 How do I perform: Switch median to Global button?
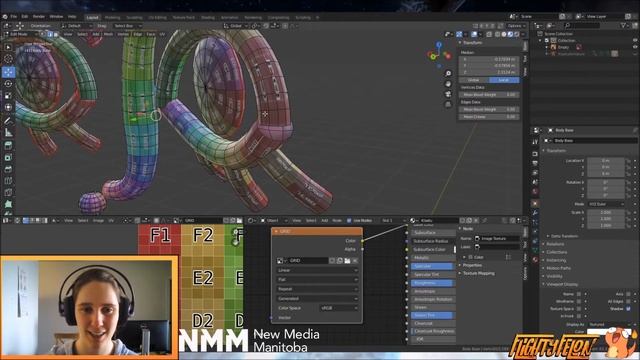(x=473, y=80)
